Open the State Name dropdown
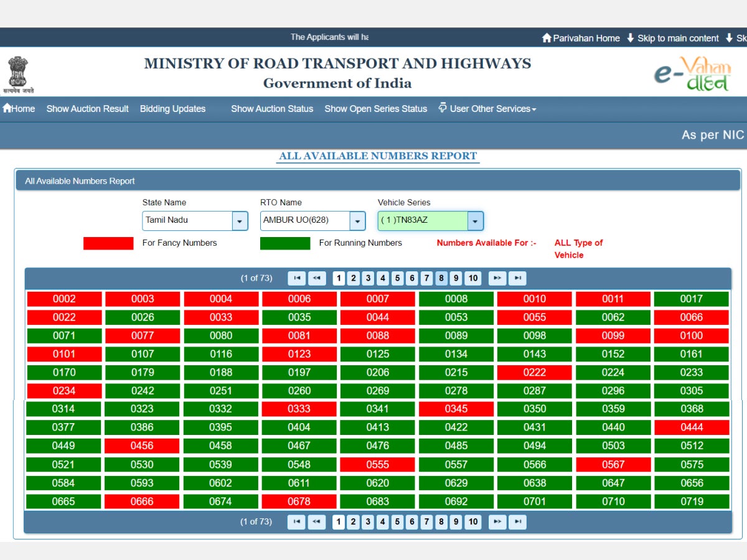Viewport: 747px width, 560px height. [x=239, y=221]
